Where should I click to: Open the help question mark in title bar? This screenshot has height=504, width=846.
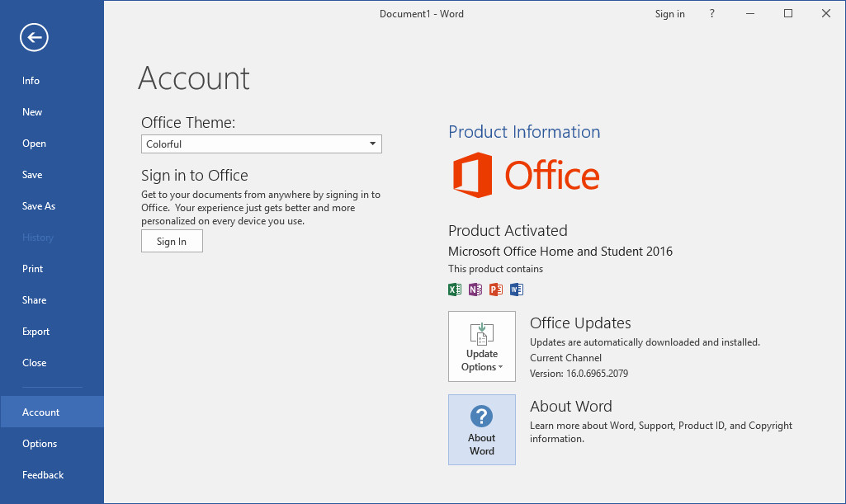pos(711,13)
